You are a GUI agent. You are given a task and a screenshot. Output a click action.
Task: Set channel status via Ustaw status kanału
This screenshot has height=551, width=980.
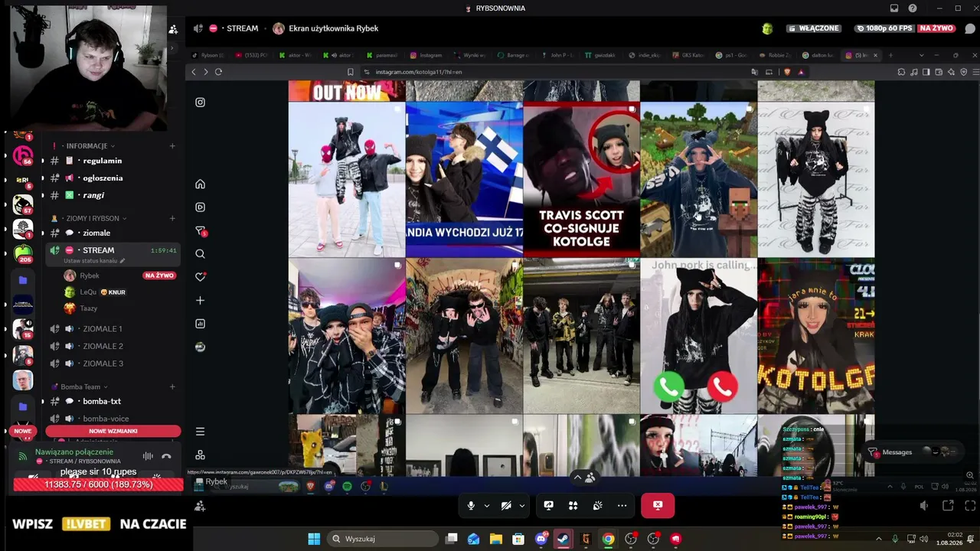[x=94, y=261]
